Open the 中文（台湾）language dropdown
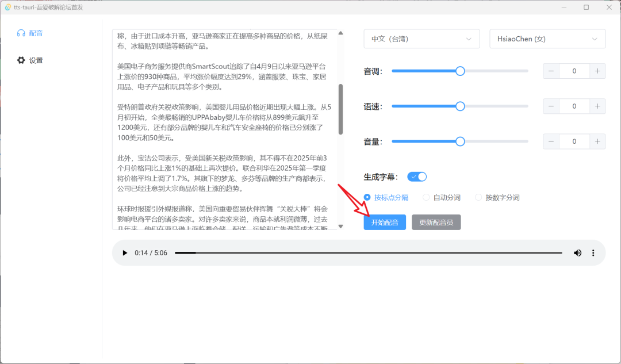Screen dimensions: 621x364 421,39
